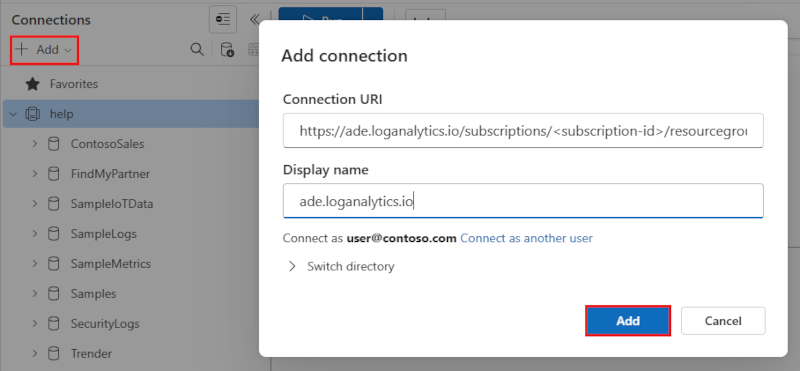This screenshot has width=800, height=371.
Task: Click Connect as another user link
Action: (527, 238)
